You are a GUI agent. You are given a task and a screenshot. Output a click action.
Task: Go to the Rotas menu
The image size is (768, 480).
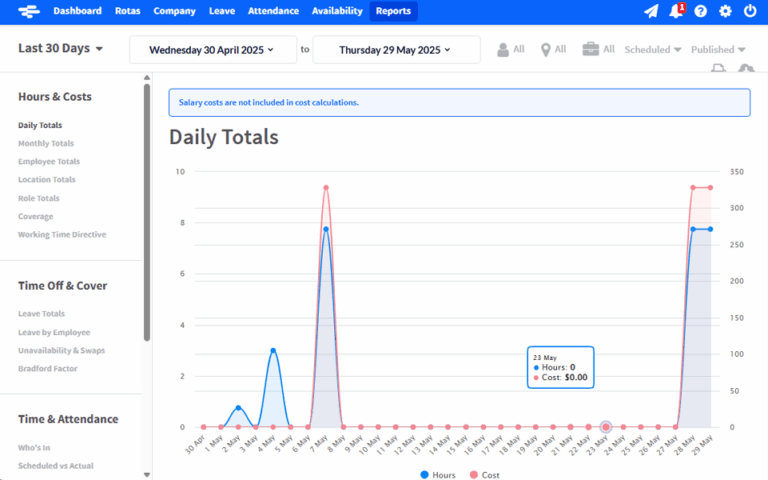click(x=127, y=11)
